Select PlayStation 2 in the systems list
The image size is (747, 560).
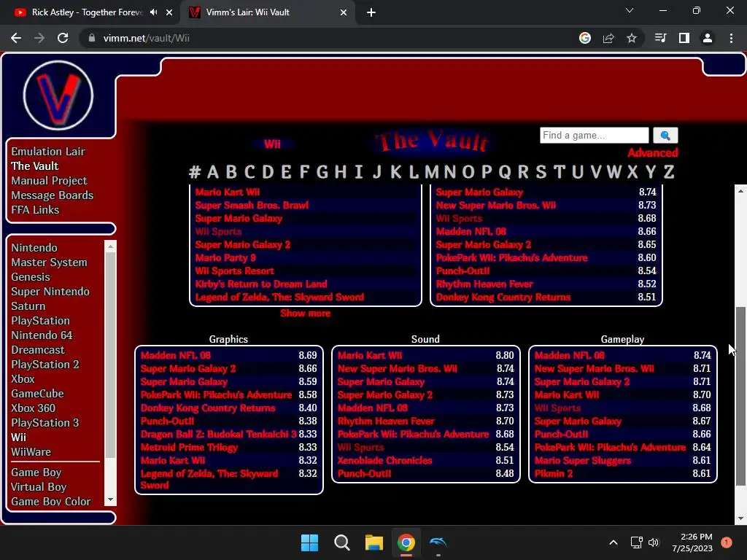(x=45, y=365)
